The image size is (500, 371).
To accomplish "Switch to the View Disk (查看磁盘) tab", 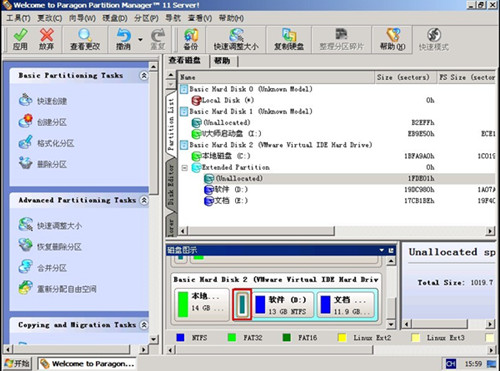I will [185, 60].
